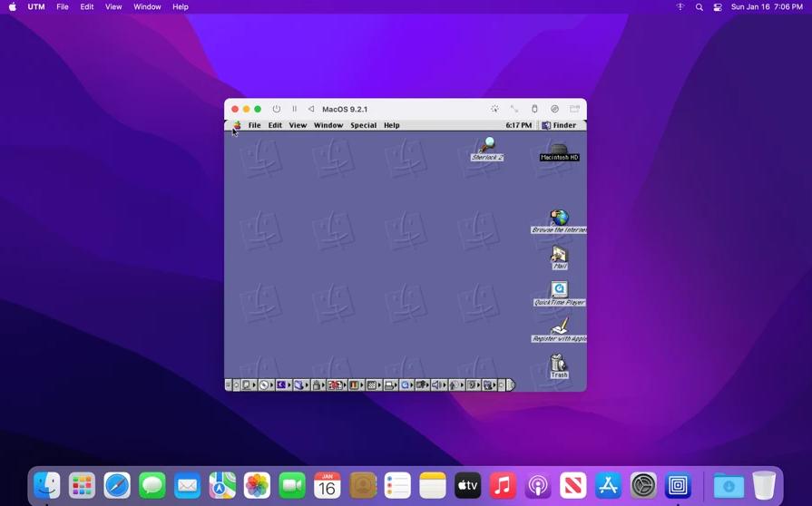Open the Special menu

click(x=363, y=125)
